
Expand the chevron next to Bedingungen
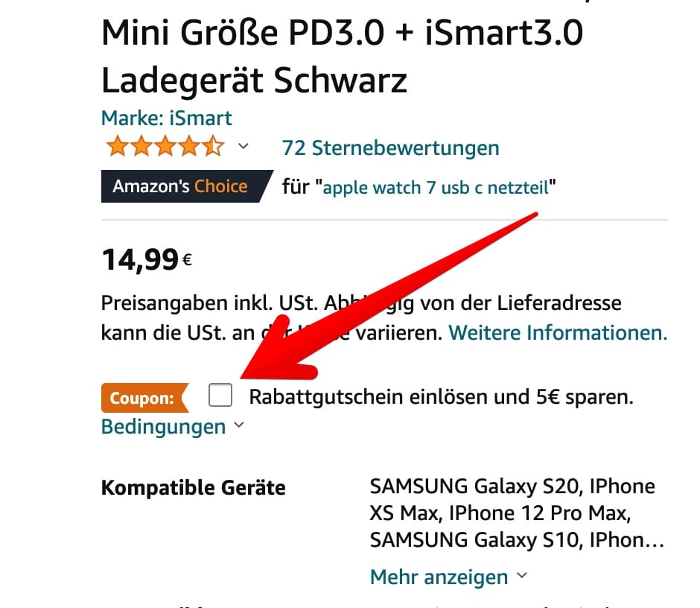239,425
